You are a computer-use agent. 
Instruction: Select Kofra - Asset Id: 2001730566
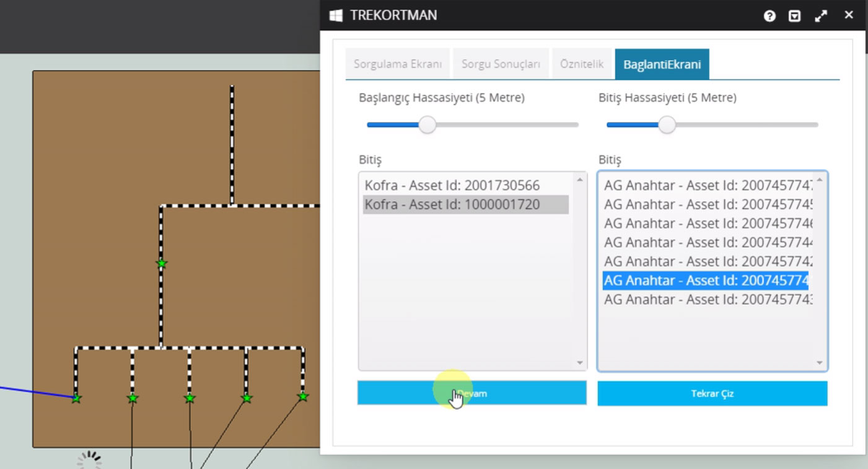click(466, 185)
